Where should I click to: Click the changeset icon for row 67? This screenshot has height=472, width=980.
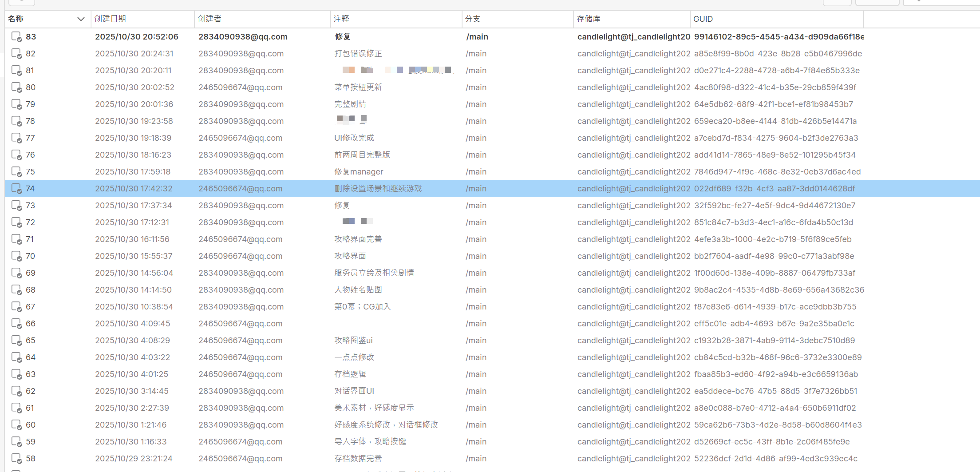click(x=16, y=307)
